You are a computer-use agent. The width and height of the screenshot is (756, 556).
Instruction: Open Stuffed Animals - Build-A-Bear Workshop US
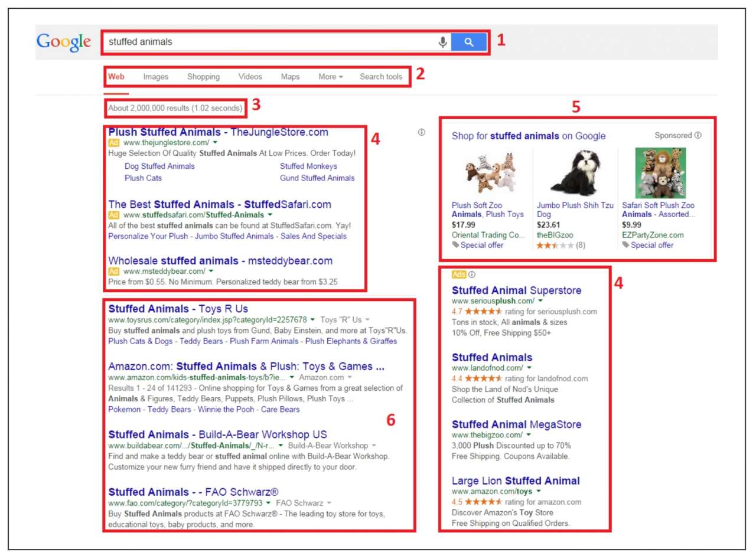pos(218,435)
